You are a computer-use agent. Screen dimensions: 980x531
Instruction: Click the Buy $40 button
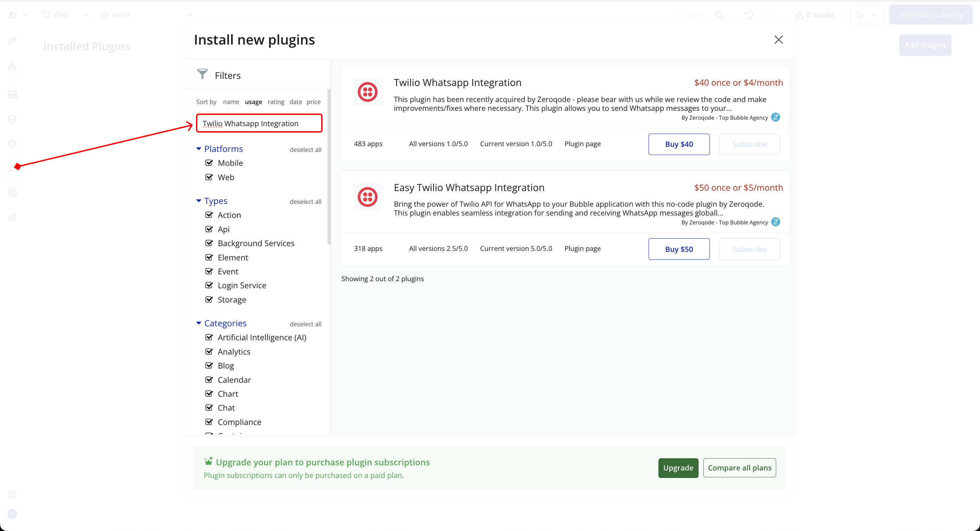coord(679,144)
